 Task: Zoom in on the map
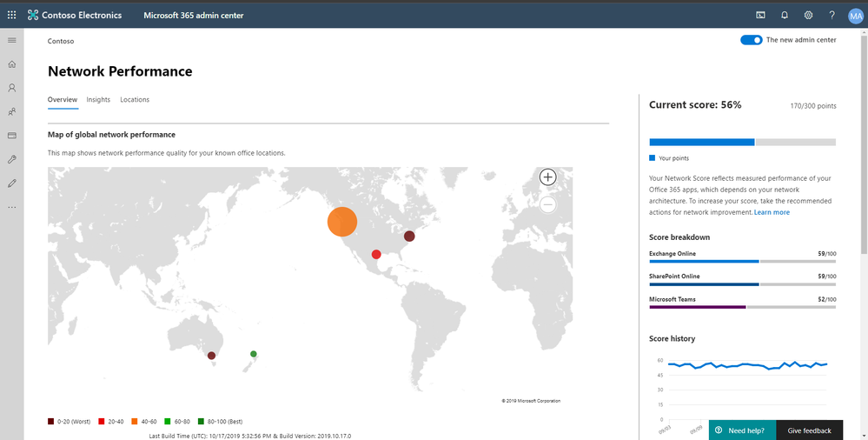(x=547, y=177)
